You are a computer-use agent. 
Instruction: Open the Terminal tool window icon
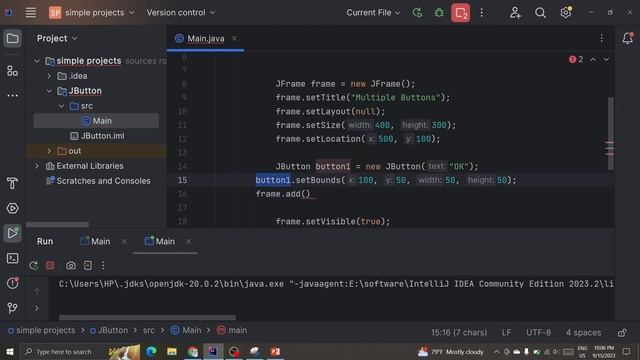pyautogui.click(x=12, y=258)
